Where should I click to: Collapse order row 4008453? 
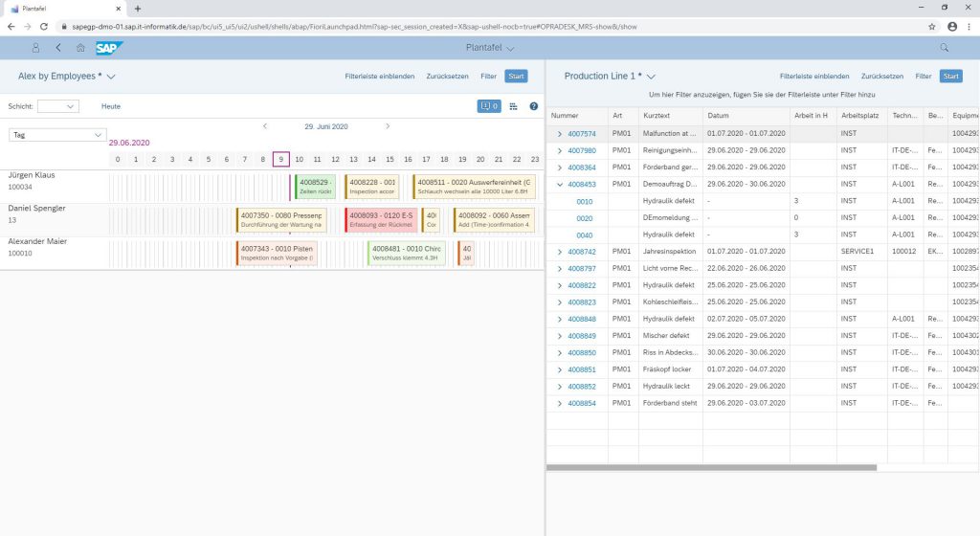[559, 185]
